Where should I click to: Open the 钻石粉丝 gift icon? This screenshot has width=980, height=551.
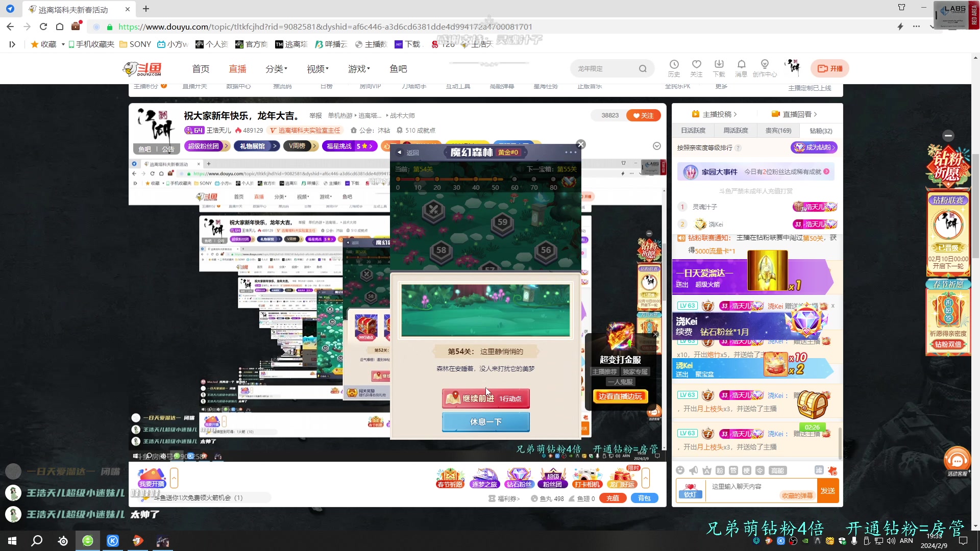[x=519, y=478]
